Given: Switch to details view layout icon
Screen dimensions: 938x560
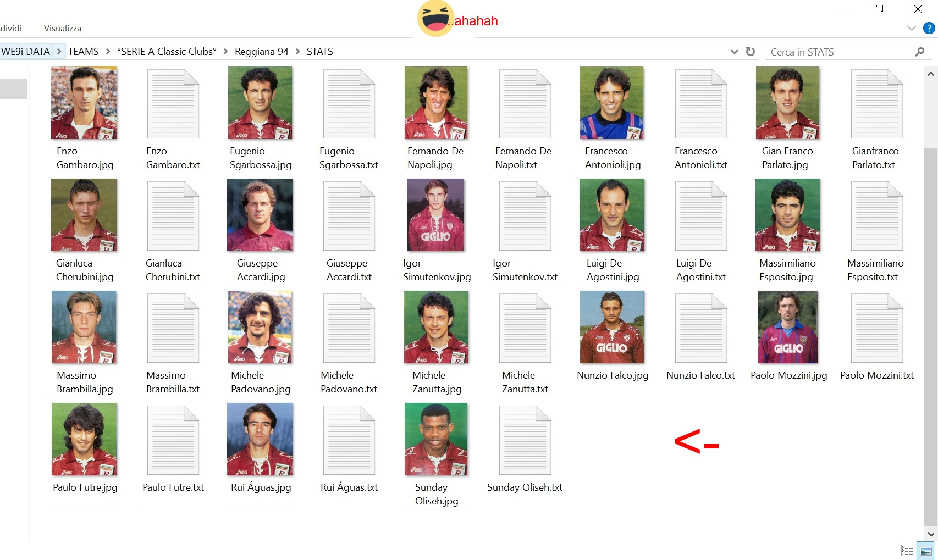Looking at the screenshot, I should pyautogui.click(x=907, y=550).
